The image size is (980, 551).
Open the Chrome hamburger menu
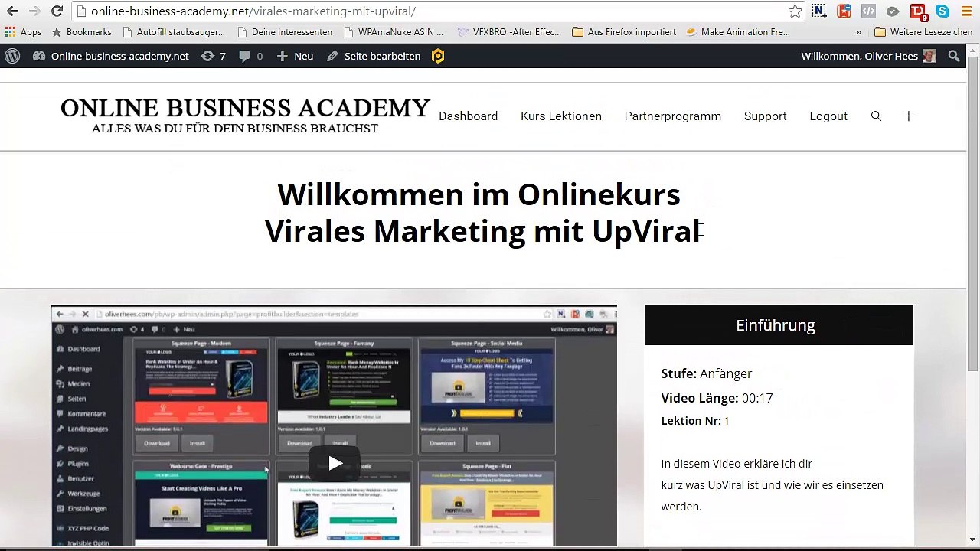click(966, 11)
